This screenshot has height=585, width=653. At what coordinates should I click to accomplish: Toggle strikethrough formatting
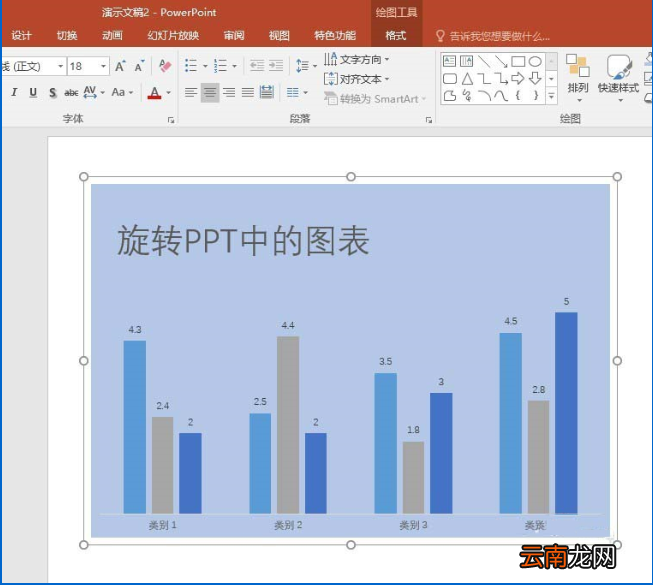point(71,92)
